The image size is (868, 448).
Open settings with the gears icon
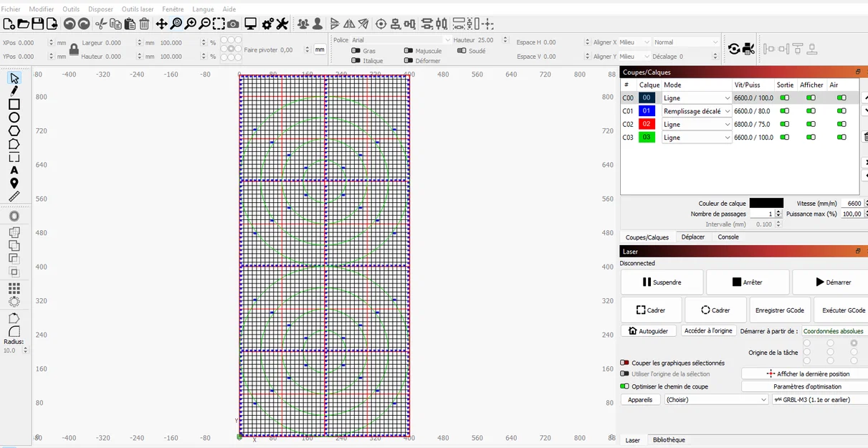268,24
